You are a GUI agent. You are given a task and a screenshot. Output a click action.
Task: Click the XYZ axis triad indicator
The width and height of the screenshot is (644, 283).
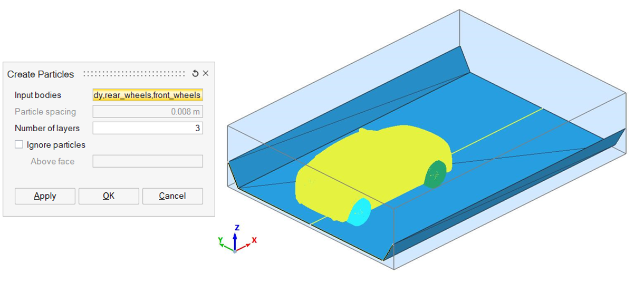pyautogui.click(x=236, y=240)
